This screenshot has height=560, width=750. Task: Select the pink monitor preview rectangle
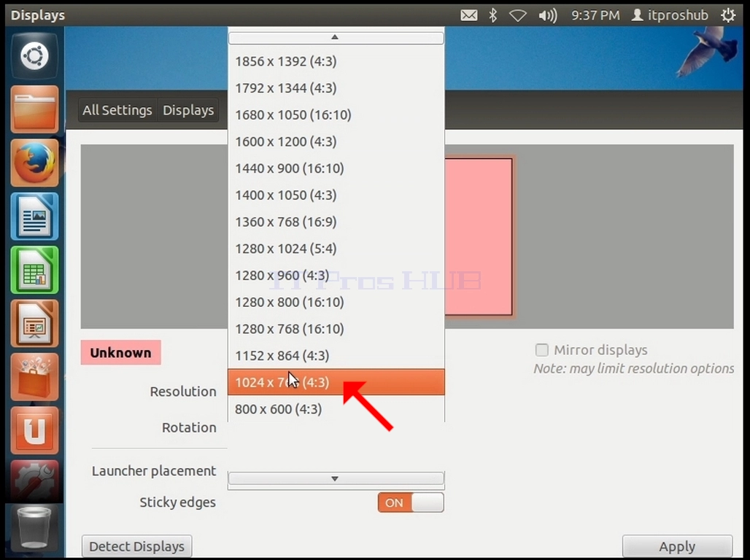479,237
